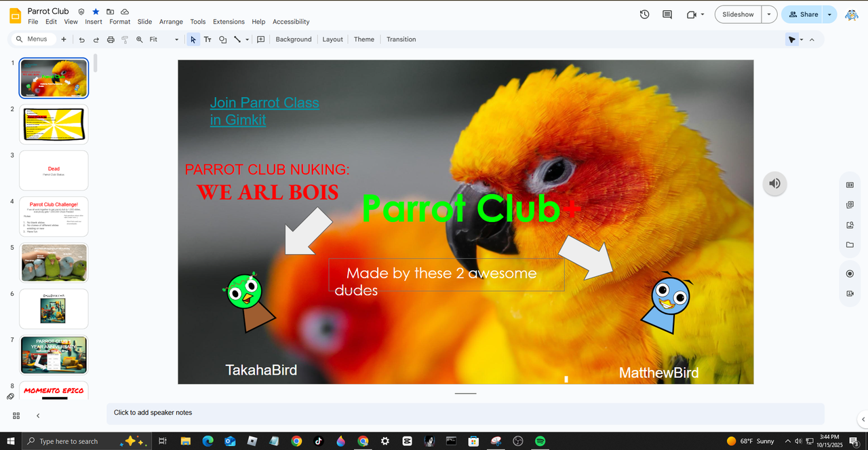Open the folder icon in side panel
The width and height of the screenshot is (868, 450).
(850, 245)
